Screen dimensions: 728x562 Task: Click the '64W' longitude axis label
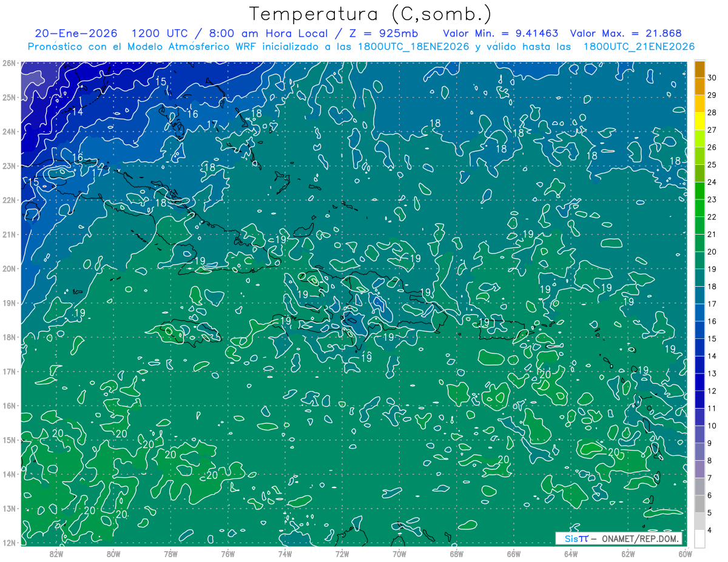(571, 554)
